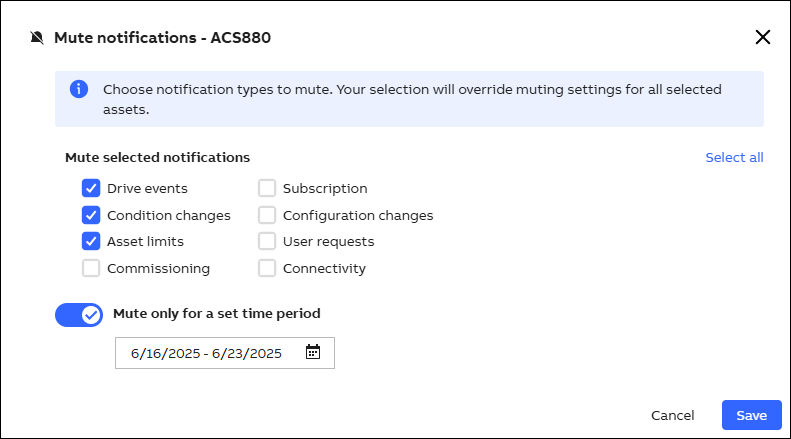This screenshot has height=439, width=791.
Task: Click the Select all link
Action: click(x=734, y=157)
